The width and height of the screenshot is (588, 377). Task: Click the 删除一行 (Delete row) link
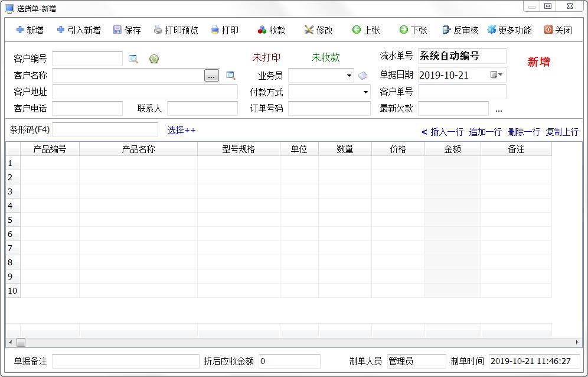point(524,132)
